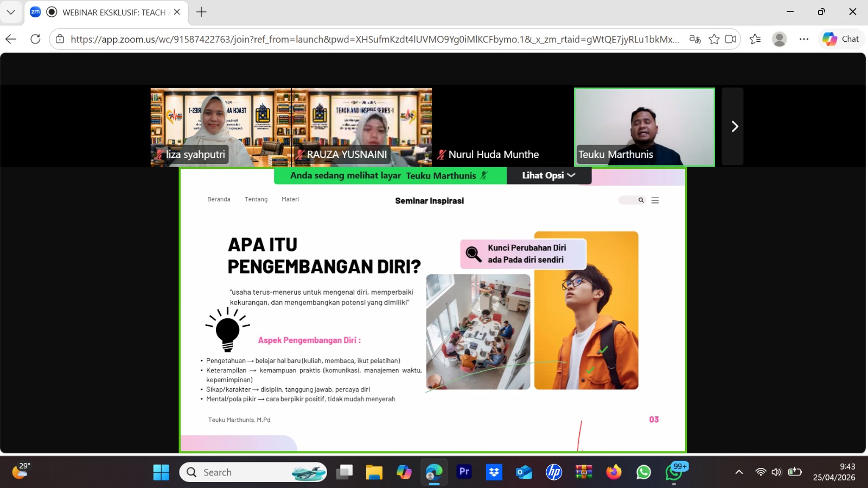This screenshot has height=488, width=868.
Task: Expand hidden system tray icons chevron
Action: (739, 472)
